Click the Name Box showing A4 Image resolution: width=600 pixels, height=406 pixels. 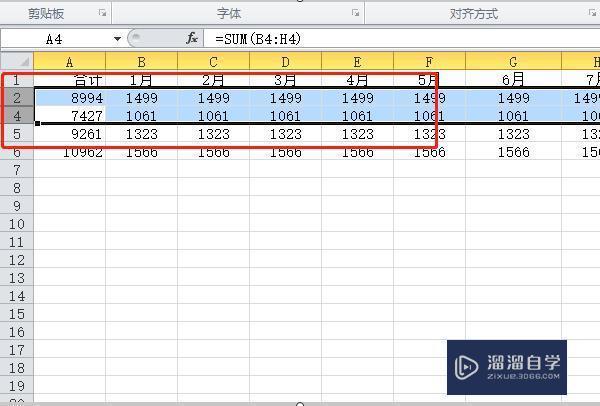pyautogui.click(x=57, y=39)
